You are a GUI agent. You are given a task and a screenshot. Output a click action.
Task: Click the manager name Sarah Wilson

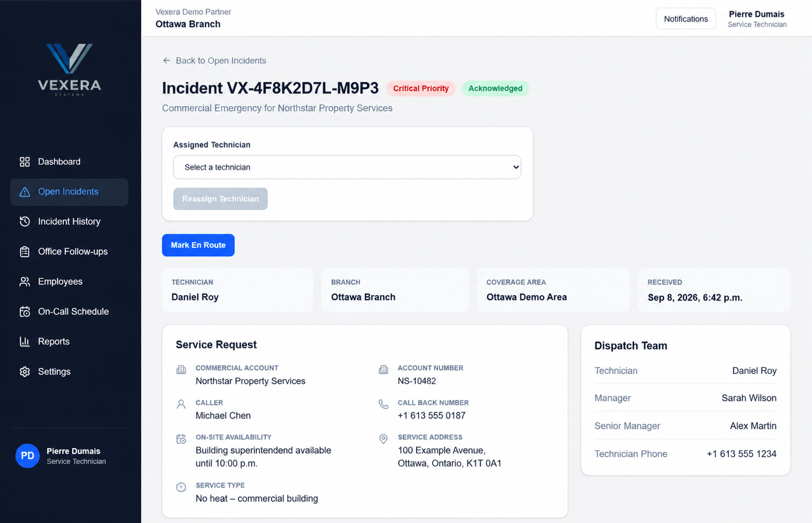pos(749,398)
